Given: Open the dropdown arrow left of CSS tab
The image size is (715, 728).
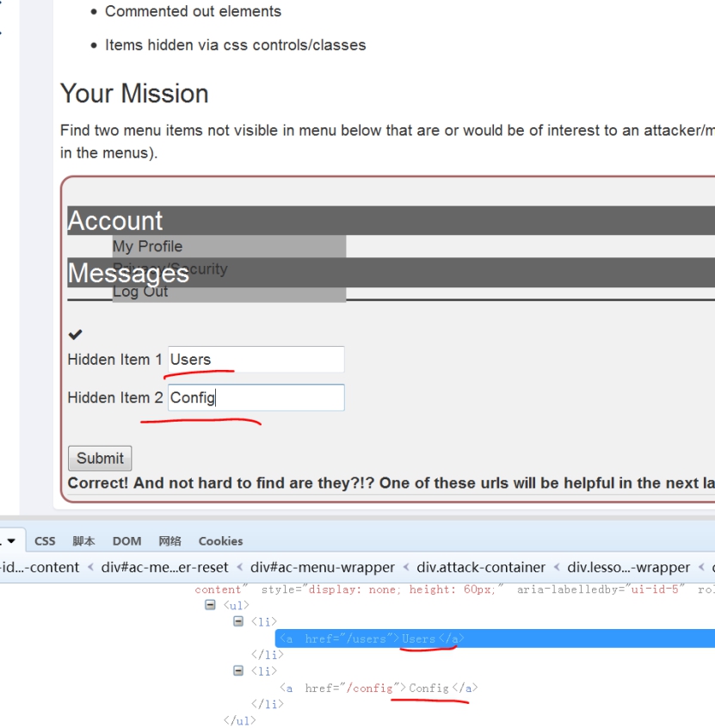Looking at the screenshot, I should coord(11,541).
